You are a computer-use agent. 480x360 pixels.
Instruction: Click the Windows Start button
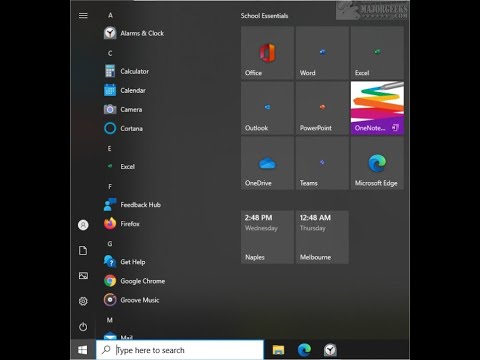[x=83, y=350]
